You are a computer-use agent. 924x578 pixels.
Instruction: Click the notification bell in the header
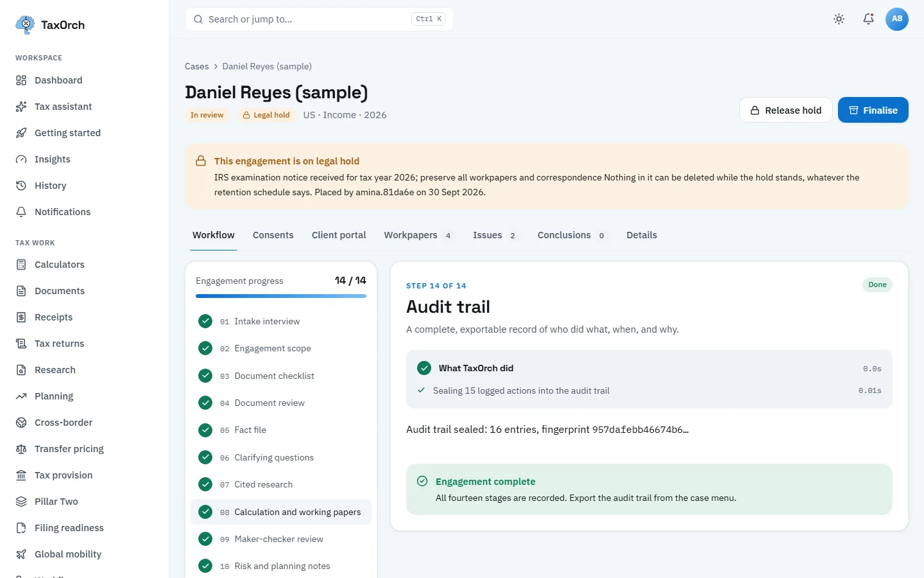[868, 19]
